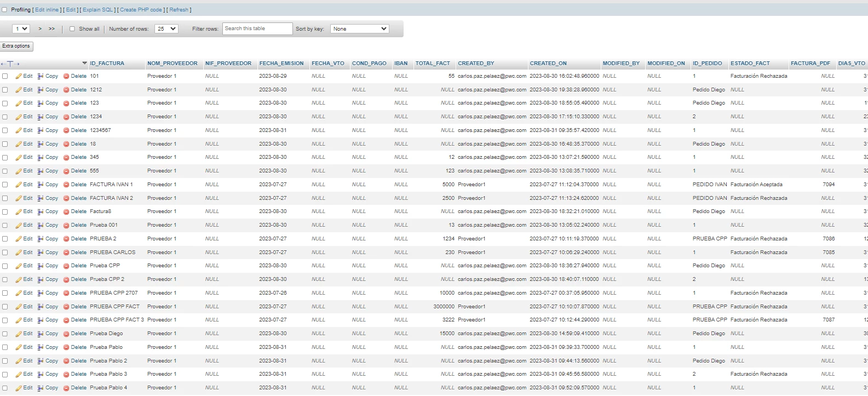
Task: Click the Copy icon for Factura8 row
Action: [x=41, y=211]
